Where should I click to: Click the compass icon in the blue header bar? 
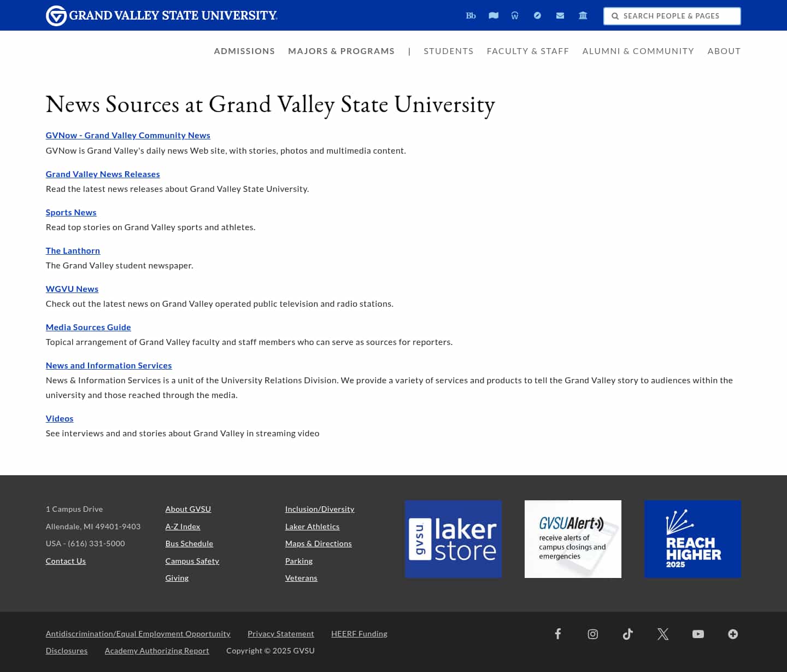pyautogui.click(x=537, y=15)
